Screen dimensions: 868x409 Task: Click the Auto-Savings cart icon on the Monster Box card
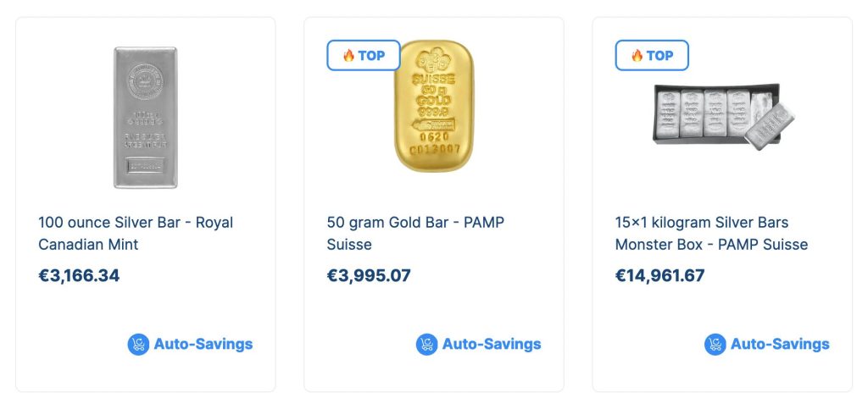[715, 345]
